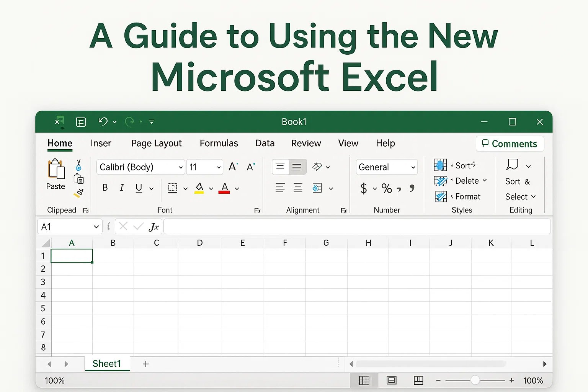This screenshot has height=392, width=588.
Task: Click inside the formula bar input
Action: click(357, 227)
